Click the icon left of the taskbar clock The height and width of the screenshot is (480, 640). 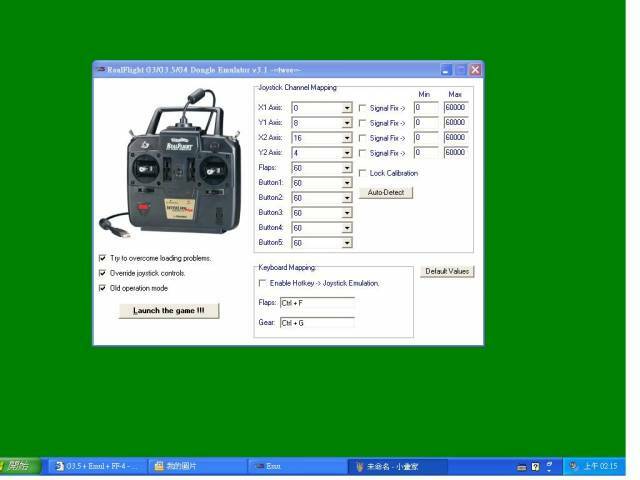tap(573, 466)
